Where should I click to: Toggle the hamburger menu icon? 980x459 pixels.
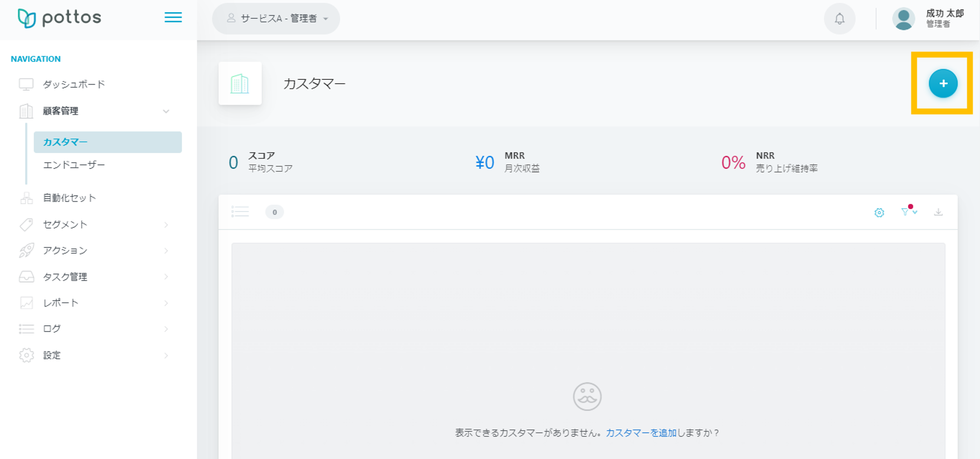pyautogui.click(x=173, y=18)
